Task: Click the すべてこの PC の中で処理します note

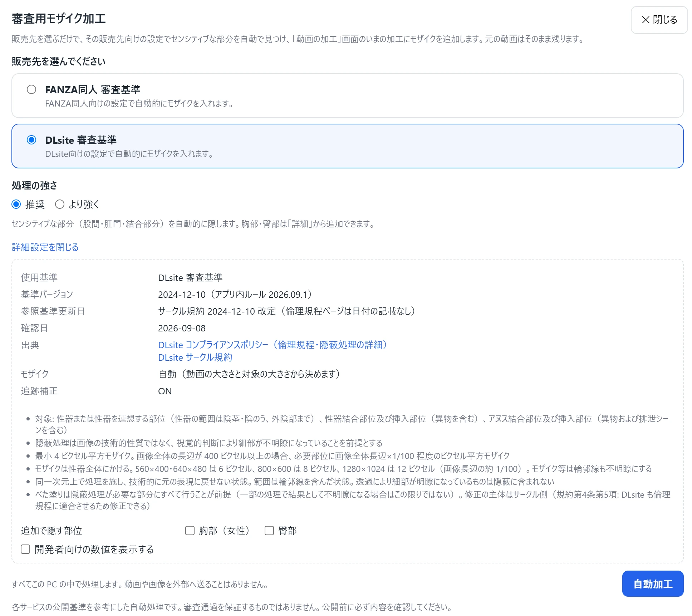Action: pyautogui.click(x=140, y=584)
